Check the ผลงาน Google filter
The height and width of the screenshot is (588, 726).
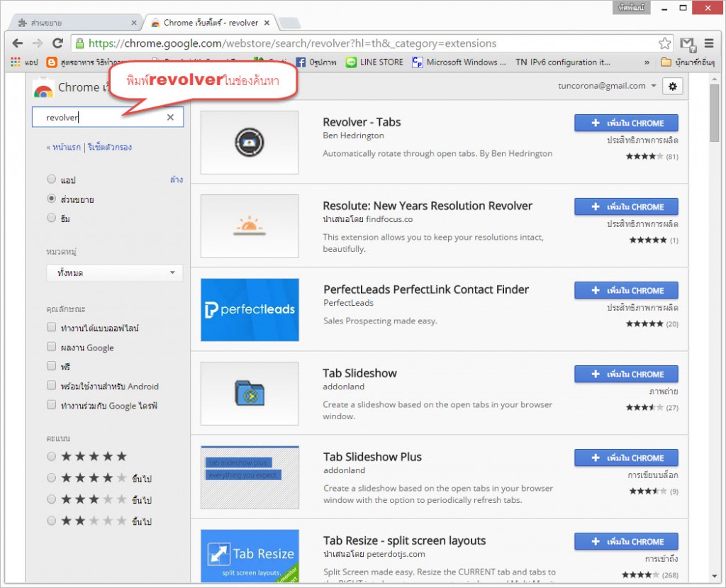click(51, 347)
